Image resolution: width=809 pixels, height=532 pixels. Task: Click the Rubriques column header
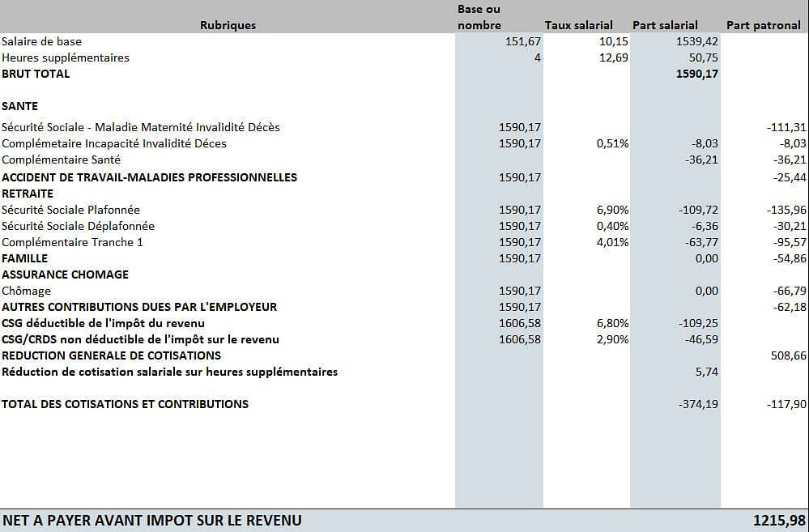coord(228,25)
